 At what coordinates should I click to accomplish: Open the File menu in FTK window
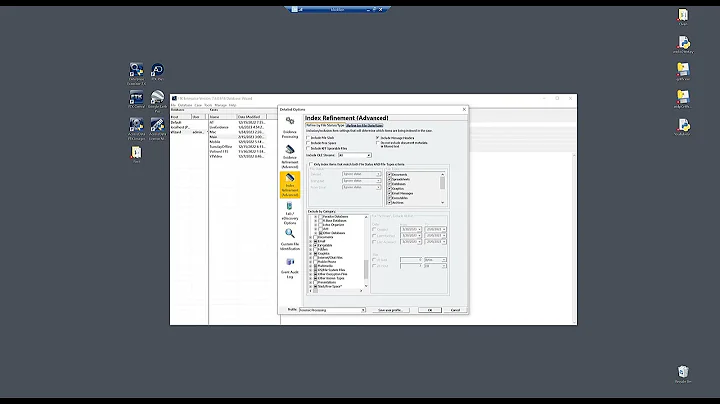pos(174,105)
